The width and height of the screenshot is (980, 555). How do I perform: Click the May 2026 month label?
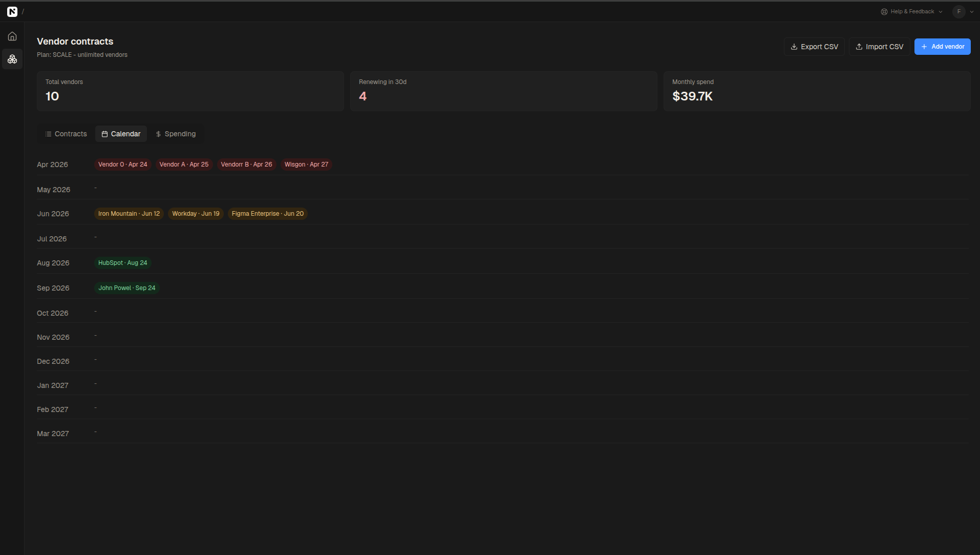click(54, 190)
